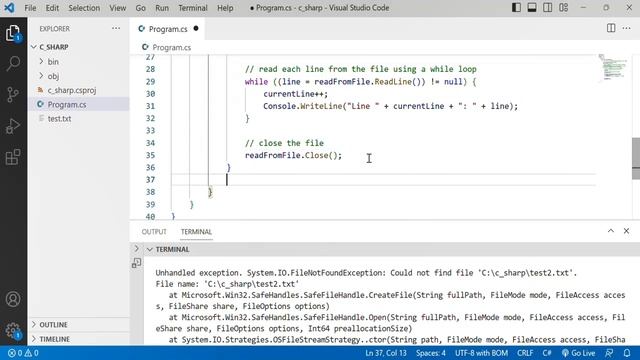Click Ln 37, Col 13 cursor position
Viewport: 640px width, 360px height.
[x=386, y=353]
